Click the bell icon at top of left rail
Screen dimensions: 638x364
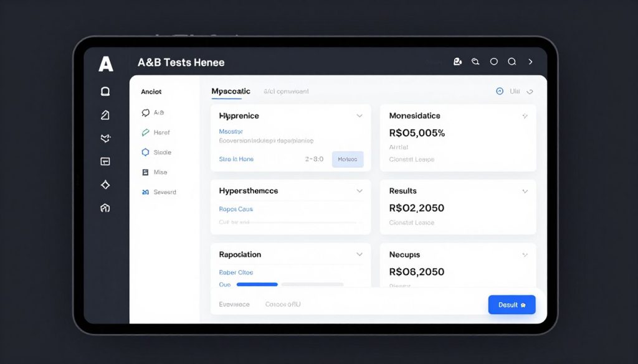coord(105,91)
